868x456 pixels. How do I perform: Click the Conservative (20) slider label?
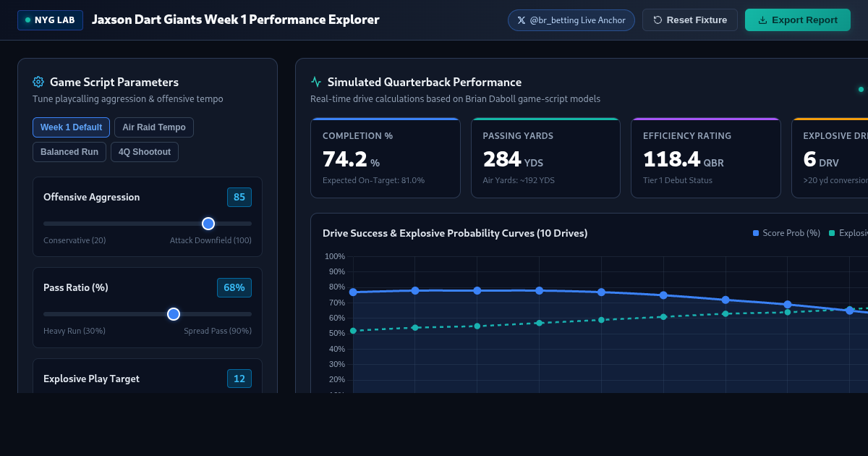point(75,240)
